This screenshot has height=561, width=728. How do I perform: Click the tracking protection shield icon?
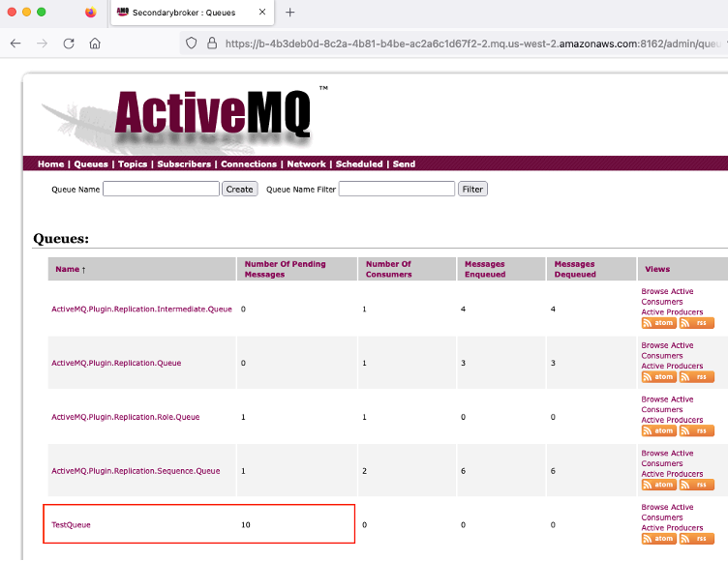pyautogui.click(x=192, y=44)
